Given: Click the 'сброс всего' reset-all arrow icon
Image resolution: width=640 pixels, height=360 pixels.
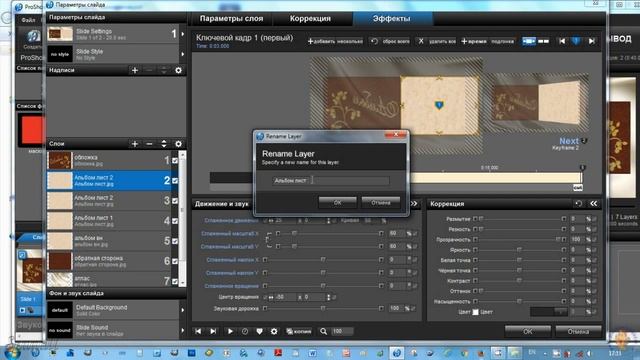Looking at the screenshot, I should point(374,41).
